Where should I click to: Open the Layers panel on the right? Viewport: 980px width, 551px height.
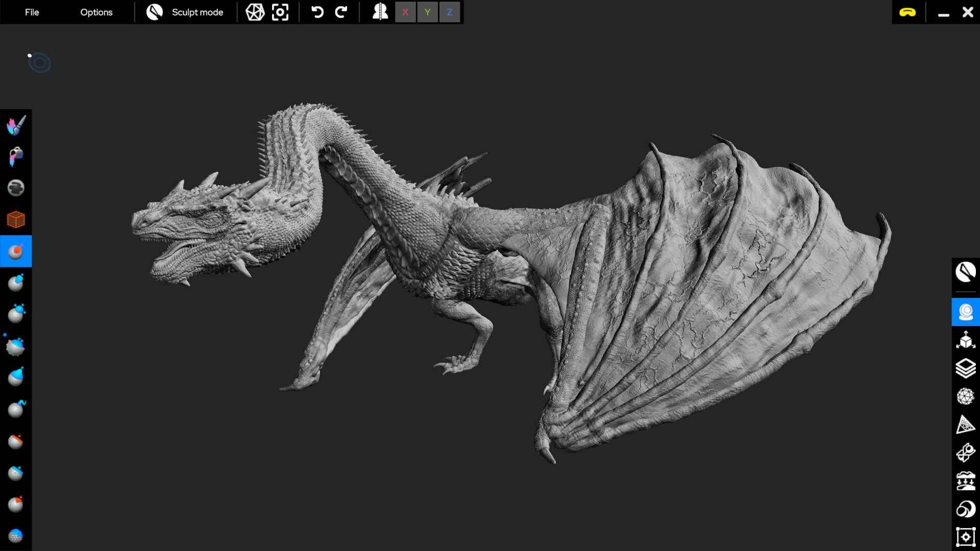point(966,369)
